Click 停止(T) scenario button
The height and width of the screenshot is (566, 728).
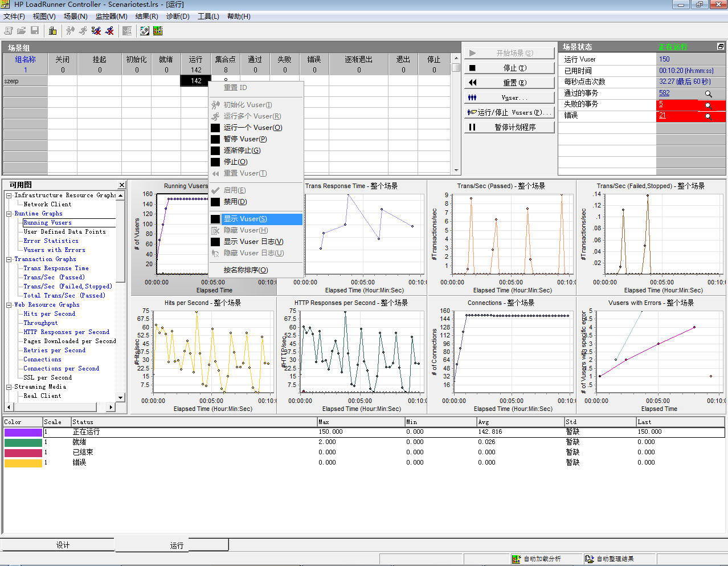coord(509,68)
